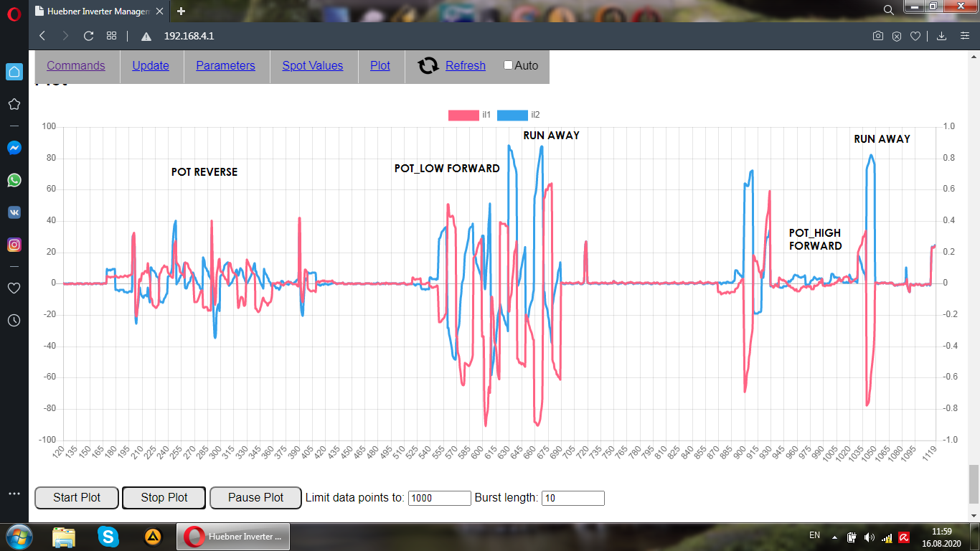Click the Limit data points field
980x551 pixels.
click(439, 498)
